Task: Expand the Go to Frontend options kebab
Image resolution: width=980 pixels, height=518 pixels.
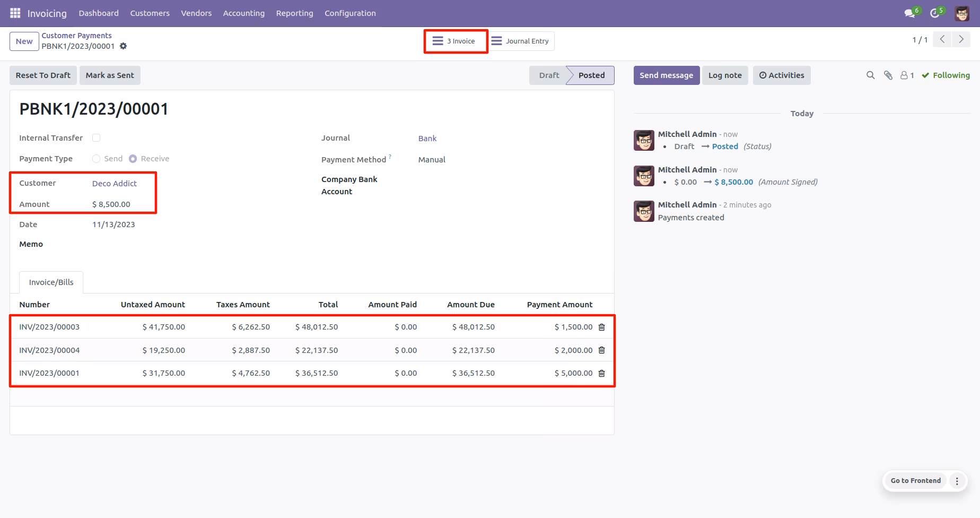Action: (x=957, y=481)
